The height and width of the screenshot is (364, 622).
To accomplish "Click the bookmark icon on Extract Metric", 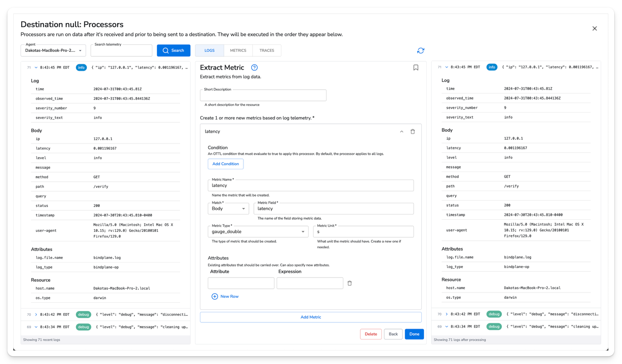I will (416, 67).
